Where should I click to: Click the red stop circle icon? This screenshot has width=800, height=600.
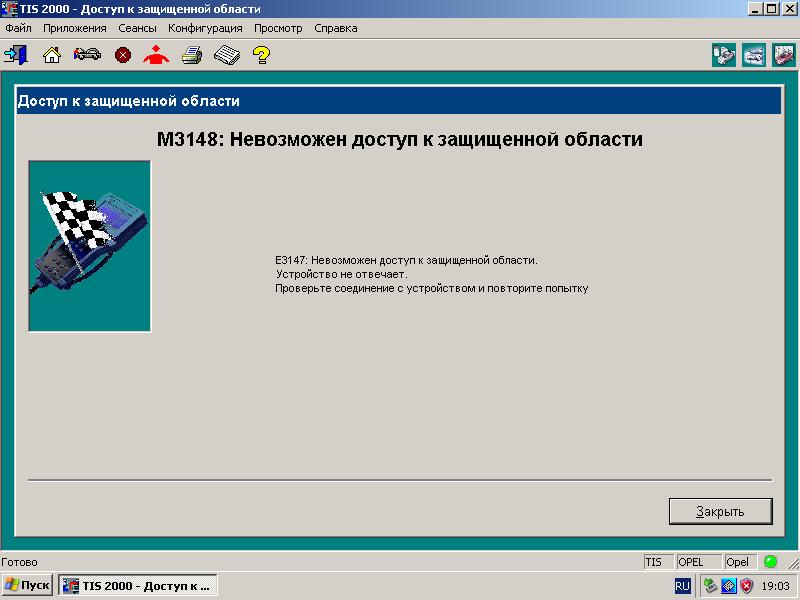[122, 55]
